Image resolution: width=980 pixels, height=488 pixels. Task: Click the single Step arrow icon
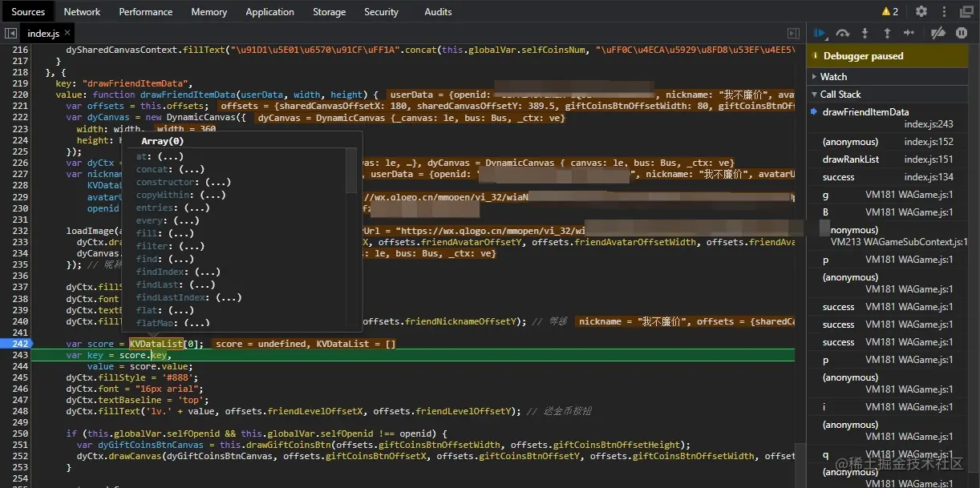tap(909, 33)
